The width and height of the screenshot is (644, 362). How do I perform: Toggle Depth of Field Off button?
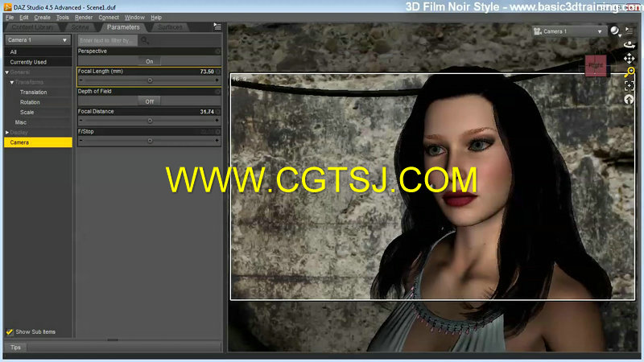point(150,101)
